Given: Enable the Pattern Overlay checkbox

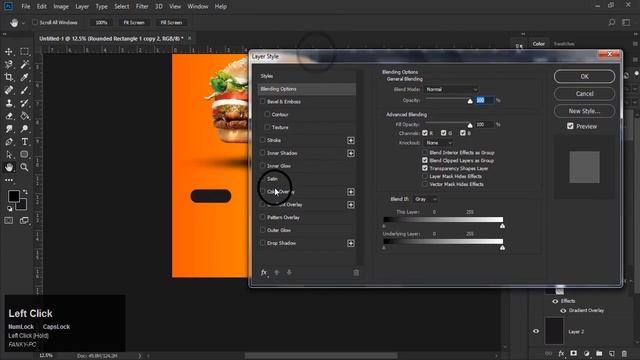Looking at the screenshot, I should click(x=262, y=217).
